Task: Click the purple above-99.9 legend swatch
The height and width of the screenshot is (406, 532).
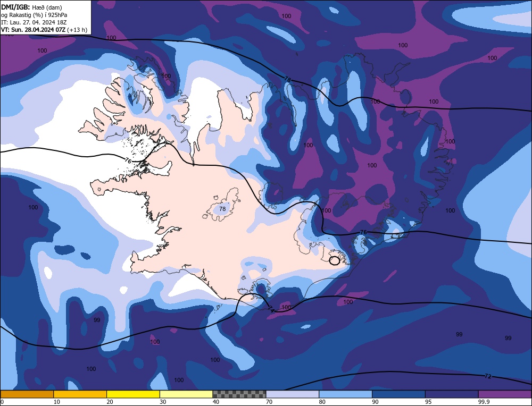Action: 505,394
